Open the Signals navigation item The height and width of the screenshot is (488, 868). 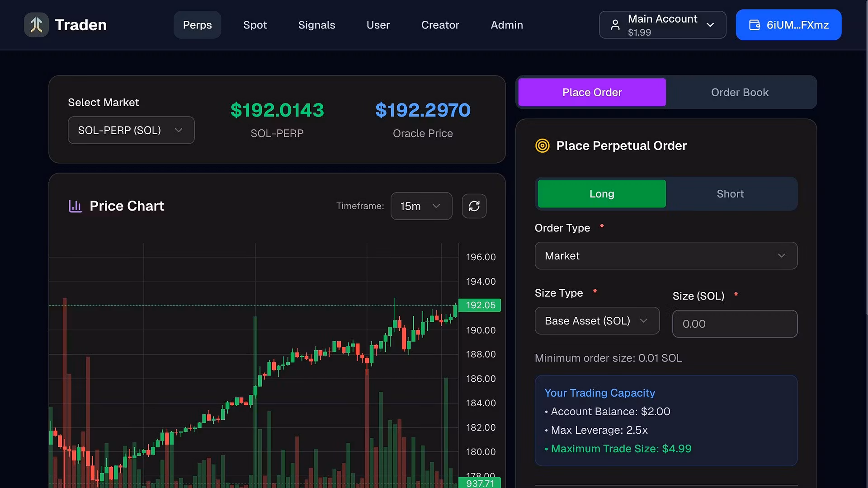(x=316, y=25)
